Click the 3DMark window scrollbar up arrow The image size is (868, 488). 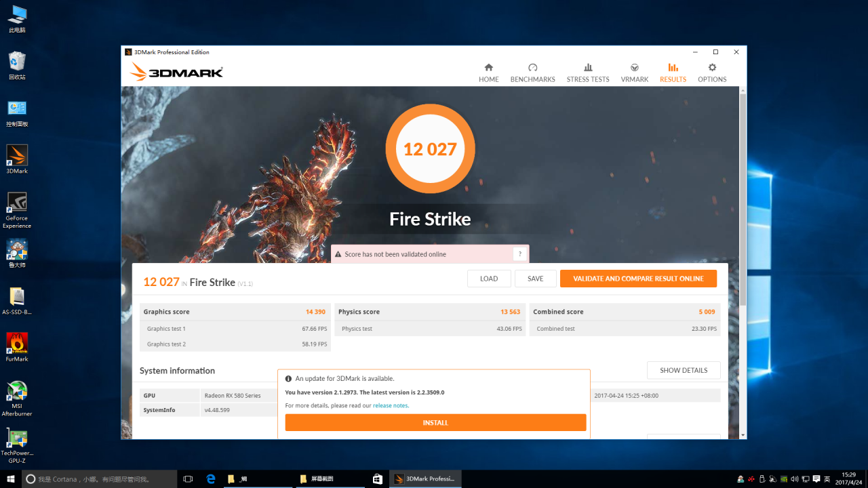point(743,90)
